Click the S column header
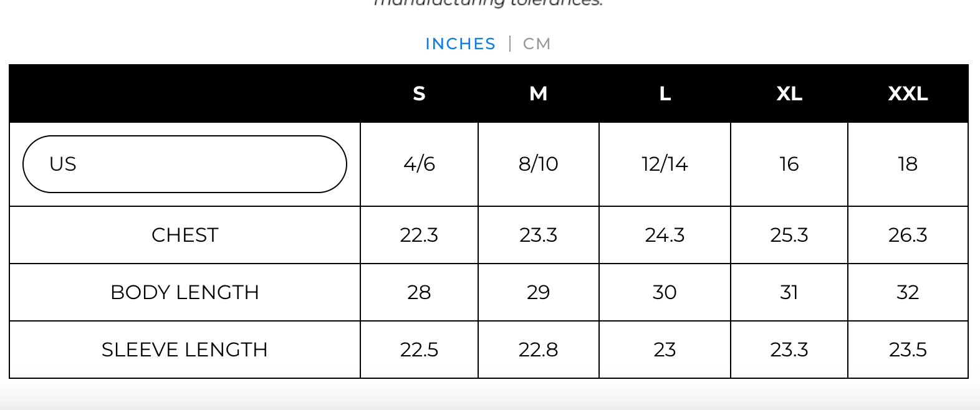The width and height of the screenshot is (980, 410). point(419,93)
